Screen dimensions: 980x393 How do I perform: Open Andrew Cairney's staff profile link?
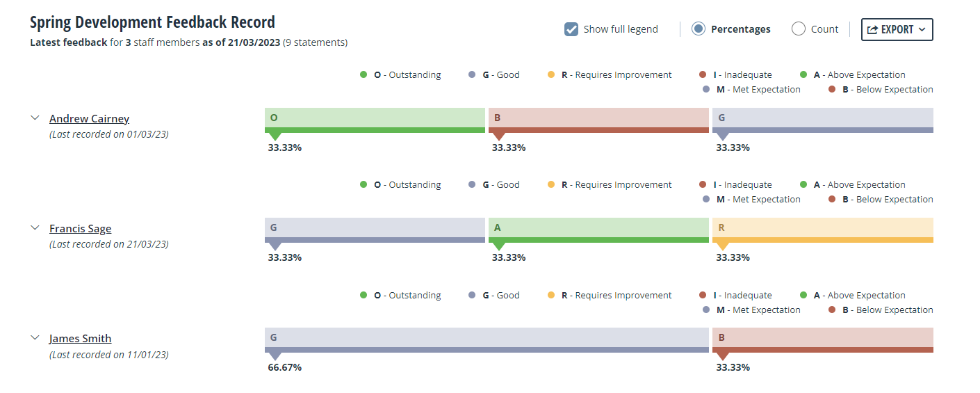[89, 119]
